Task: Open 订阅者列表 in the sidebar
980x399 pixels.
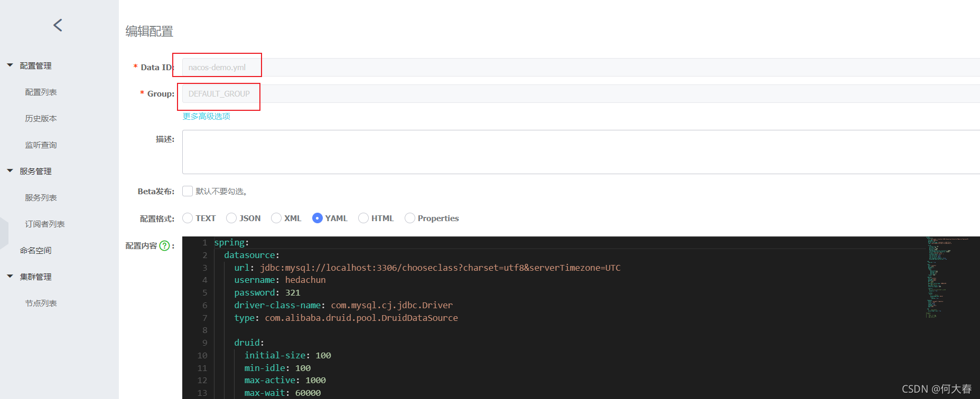Action: tap(45, 224)
